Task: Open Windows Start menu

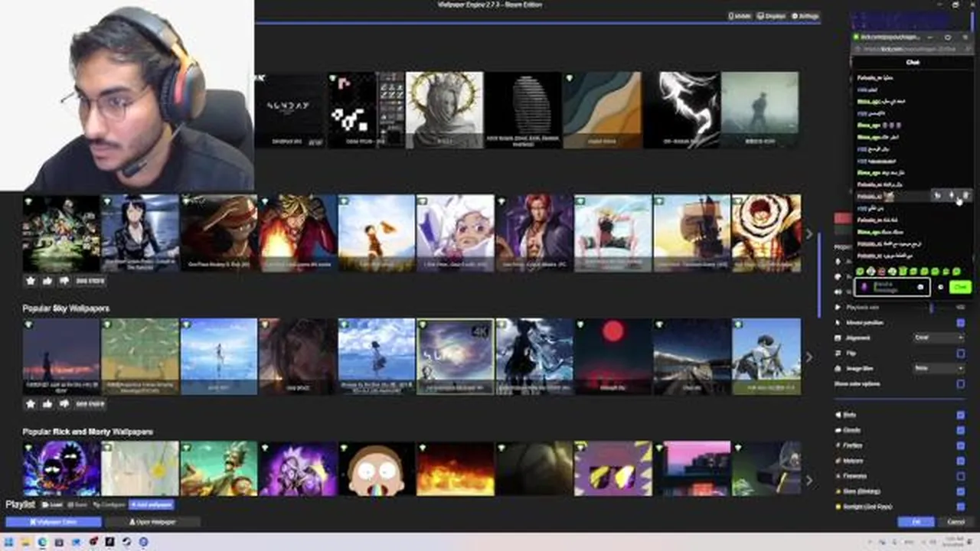Action: point(8,542)
